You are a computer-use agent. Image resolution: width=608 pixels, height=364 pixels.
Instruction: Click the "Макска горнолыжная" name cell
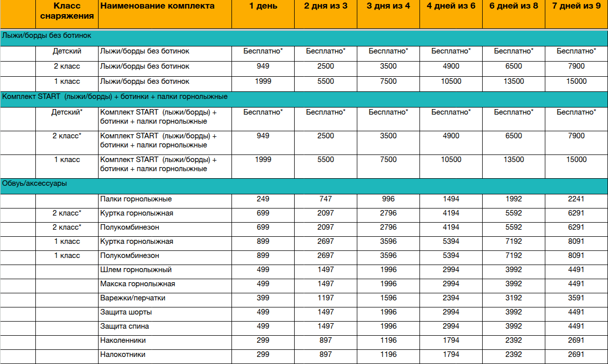pos(137,284)
